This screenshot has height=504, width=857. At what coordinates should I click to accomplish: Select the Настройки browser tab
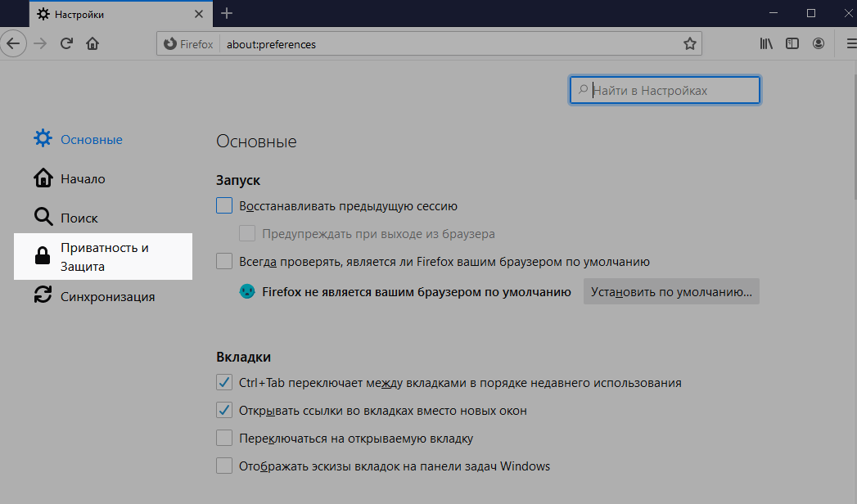pos(120,14)
